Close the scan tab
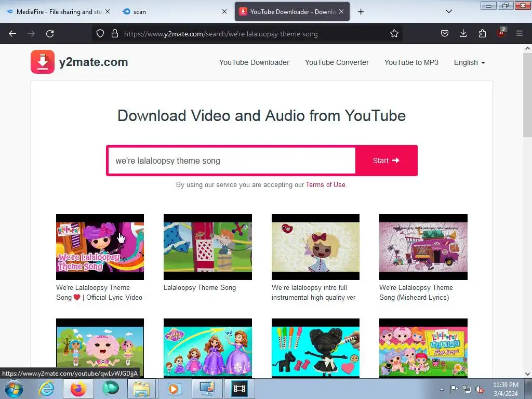The image size is (532, 399). tap(224, 11)
